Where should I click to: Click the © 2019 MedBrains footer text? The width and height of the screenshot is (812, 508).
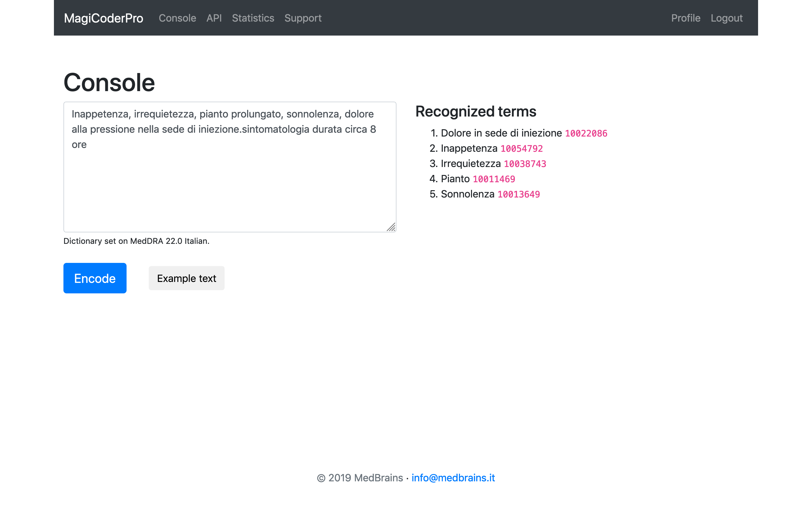click(x=360, y=478)
